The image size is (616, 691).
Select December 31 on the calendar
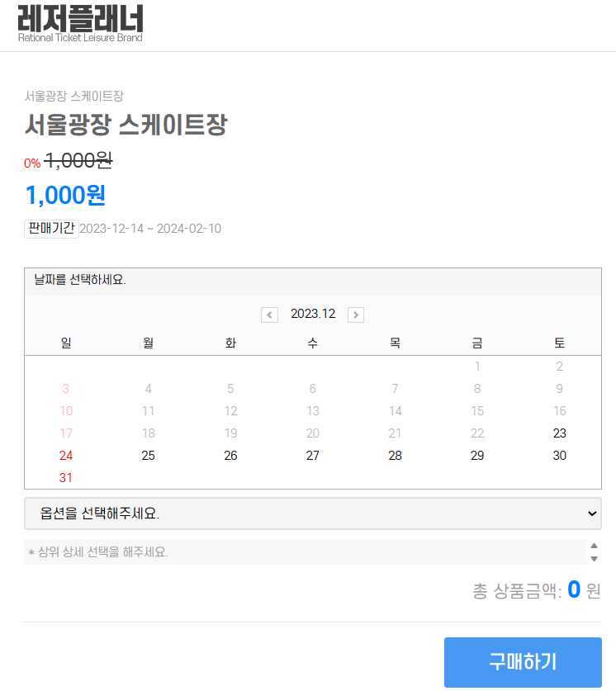click(x=66, y=478)
